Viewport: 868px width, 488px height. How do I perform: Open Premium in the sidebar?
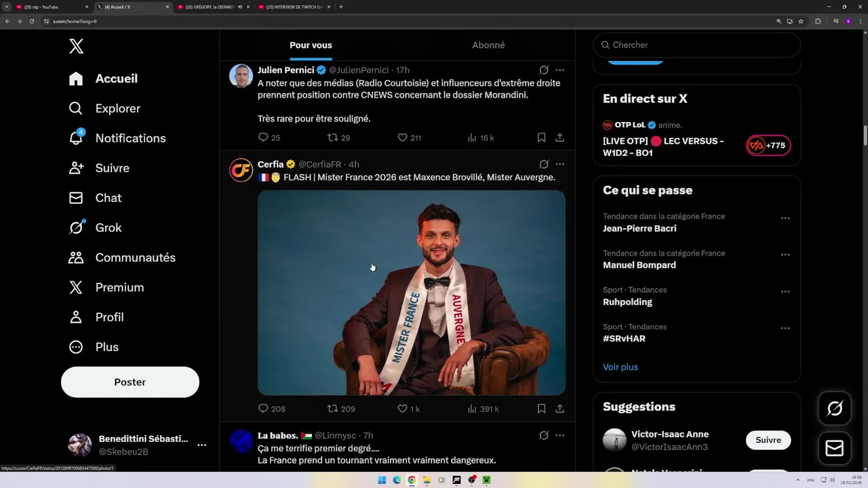pos(106,287)
